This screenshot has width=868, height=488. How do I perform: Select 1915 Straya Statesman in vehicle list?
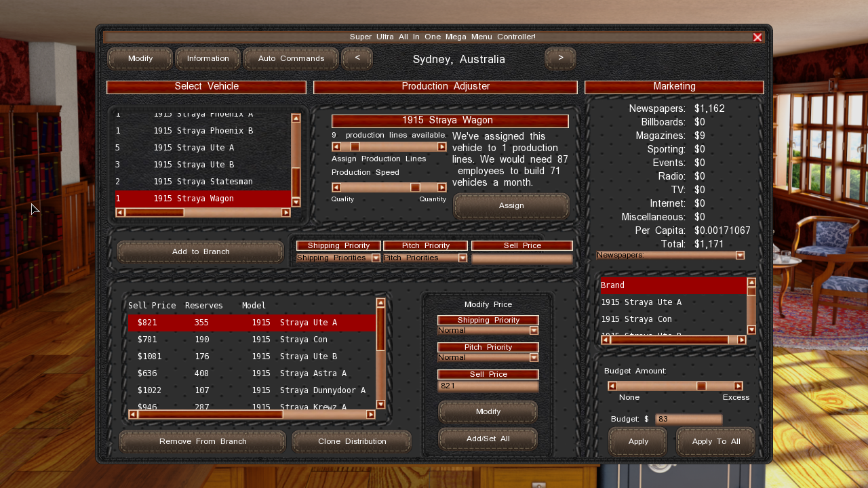pos(202,182)
